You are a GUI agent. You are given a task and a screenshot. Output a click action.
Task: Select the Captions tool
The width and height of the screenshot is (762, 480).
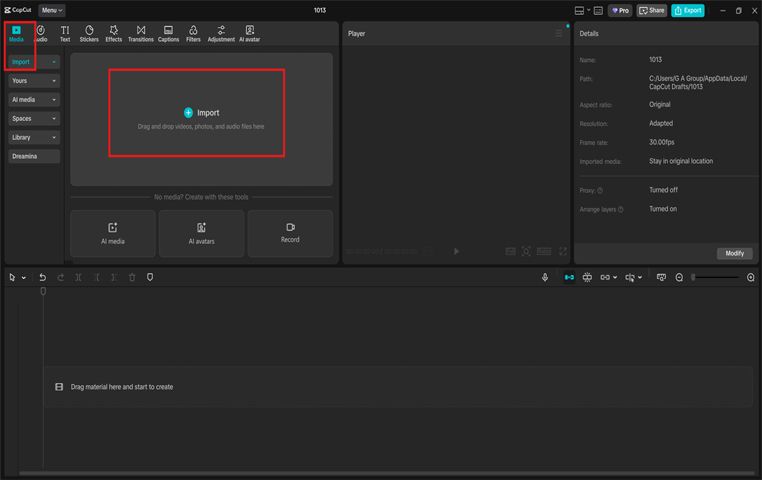(x=168, y=33)
